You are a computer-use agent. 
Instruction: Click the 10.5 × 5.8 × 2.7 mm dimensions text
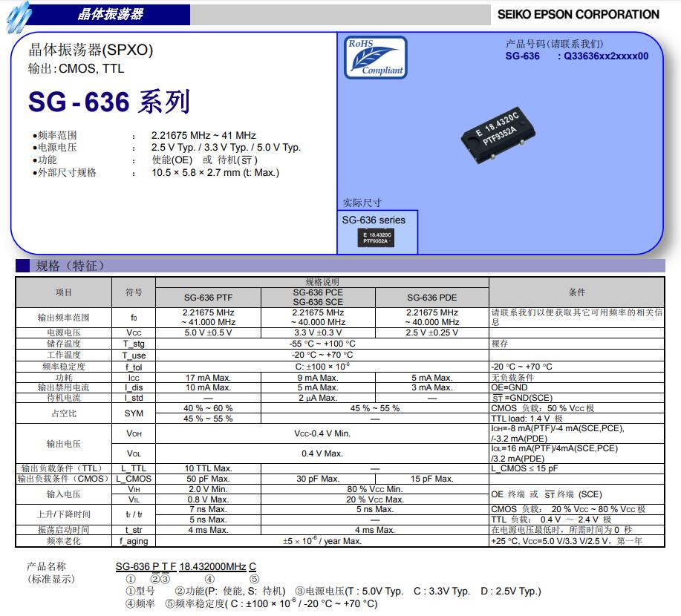[215, 173]
